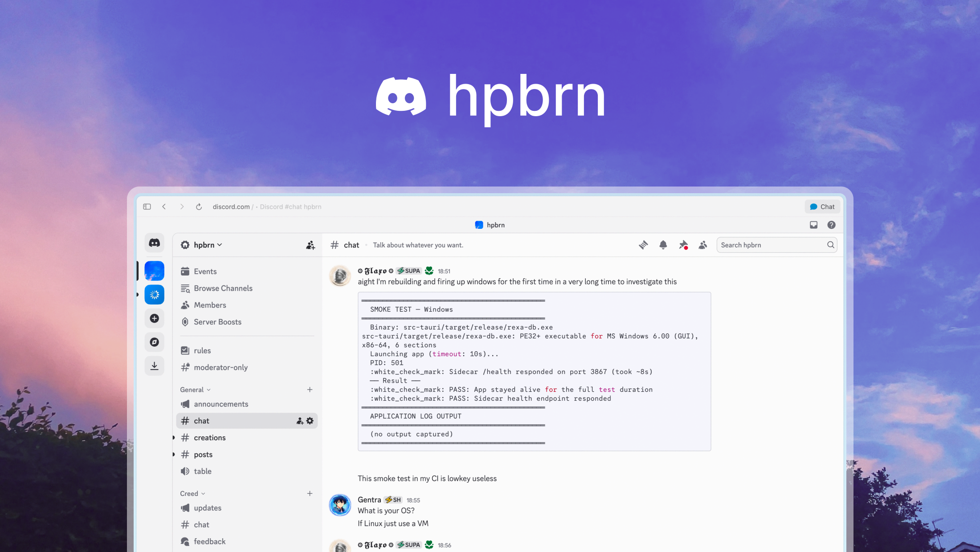Open Members list in the sidebar
980x552 pixels.
tap(247, 305)
